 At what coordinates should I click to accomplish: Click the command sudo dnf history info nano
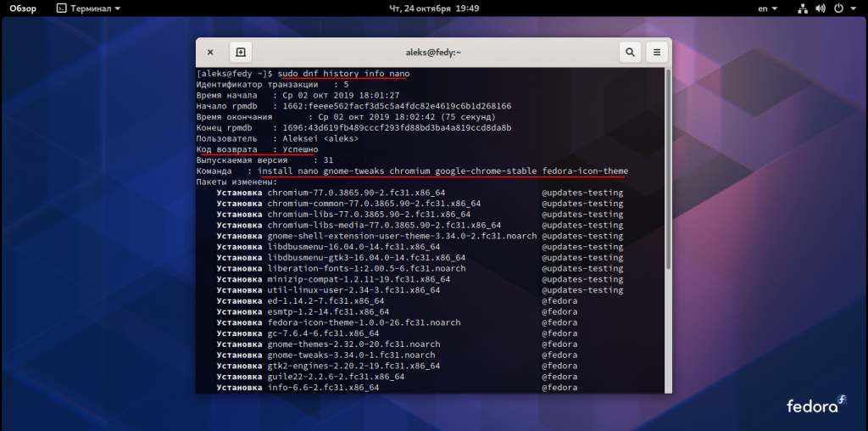[344, 74]
